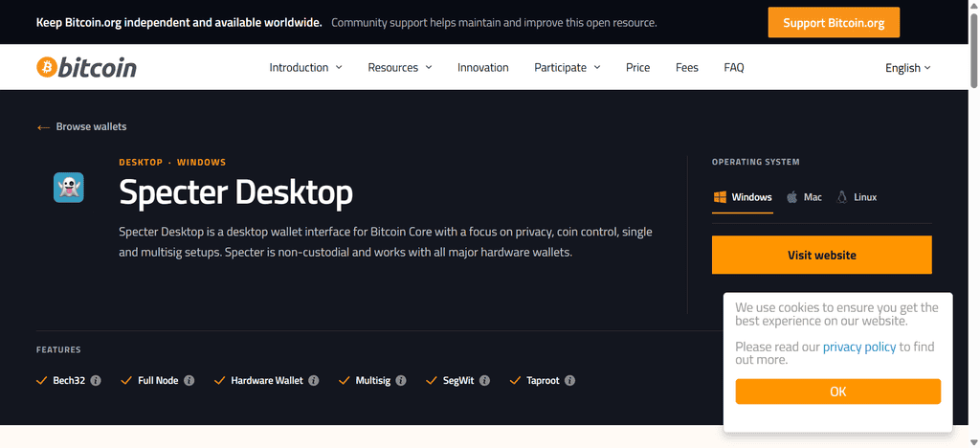Screen dimensions: 980x448
Task: Accept cookies with the OK button
Action: pos(837,392)
